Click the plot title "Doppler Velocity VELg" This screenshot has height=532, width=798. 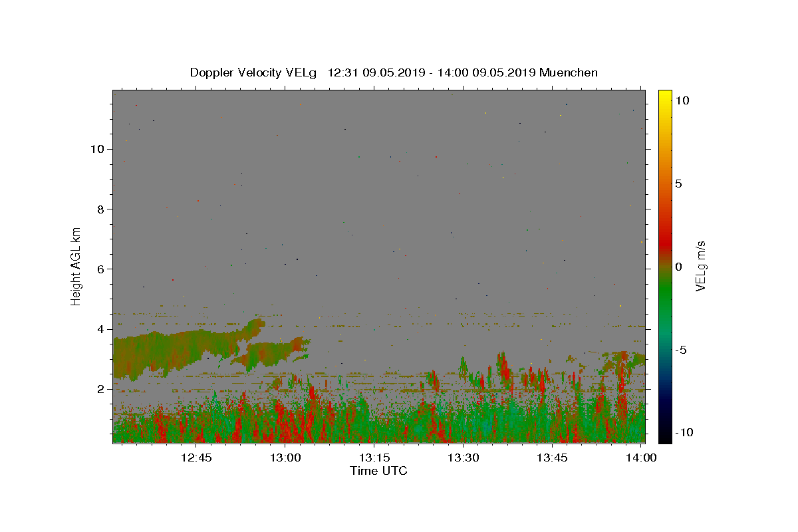click(253, 72)
